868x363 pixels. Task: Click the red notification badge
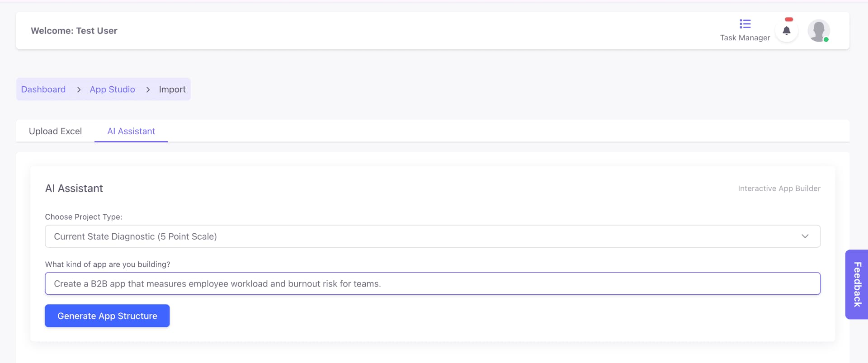pos(789,19)
